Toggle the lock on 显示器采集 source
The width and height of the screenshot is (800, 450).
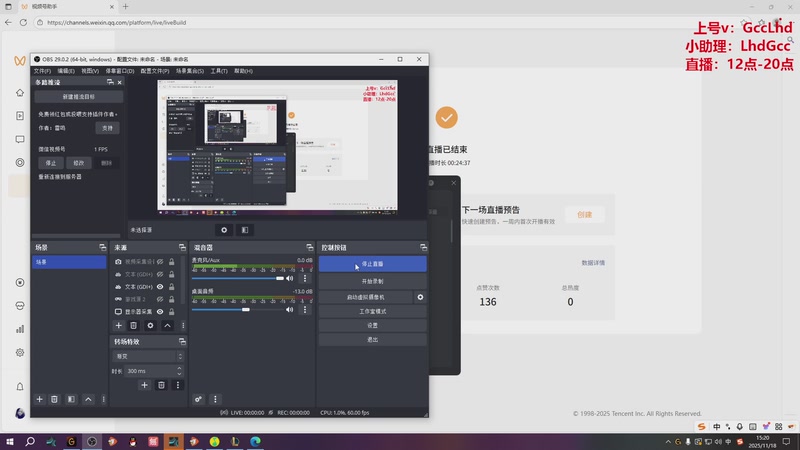(171, 312)
